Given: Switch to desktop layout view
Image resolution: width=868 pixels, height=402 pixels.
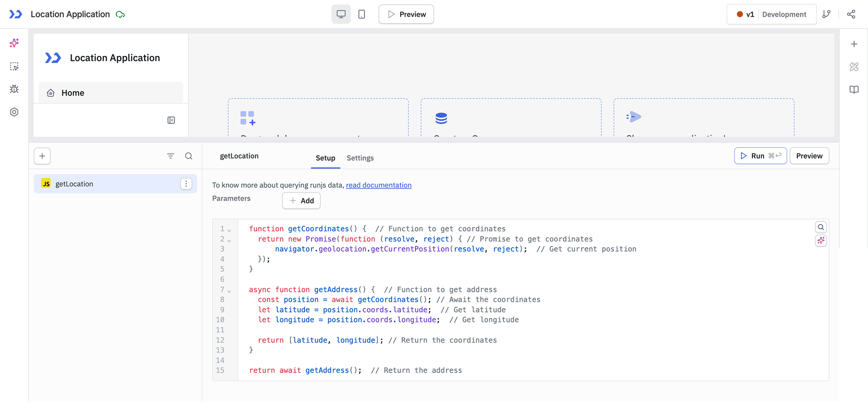Looking at the screenshot, I should [x=341, y=14].
